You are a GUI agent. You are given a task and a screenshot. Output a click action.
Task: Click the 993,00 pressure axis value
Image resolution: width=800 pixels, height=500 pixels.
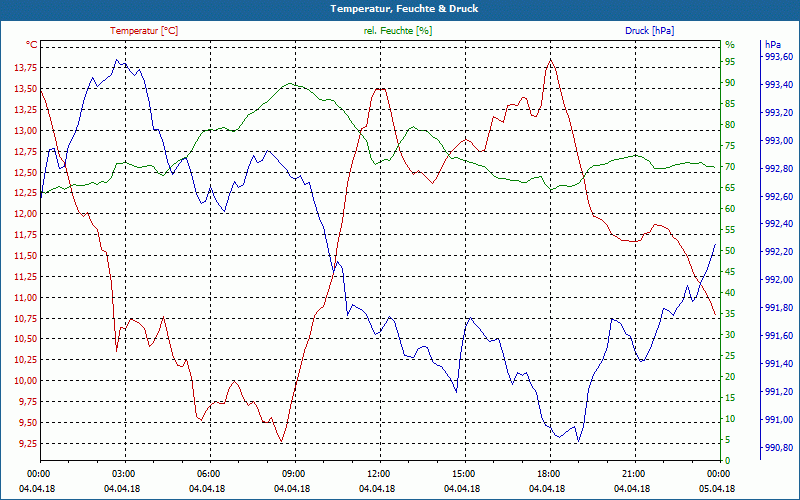[x=779, y=141]
